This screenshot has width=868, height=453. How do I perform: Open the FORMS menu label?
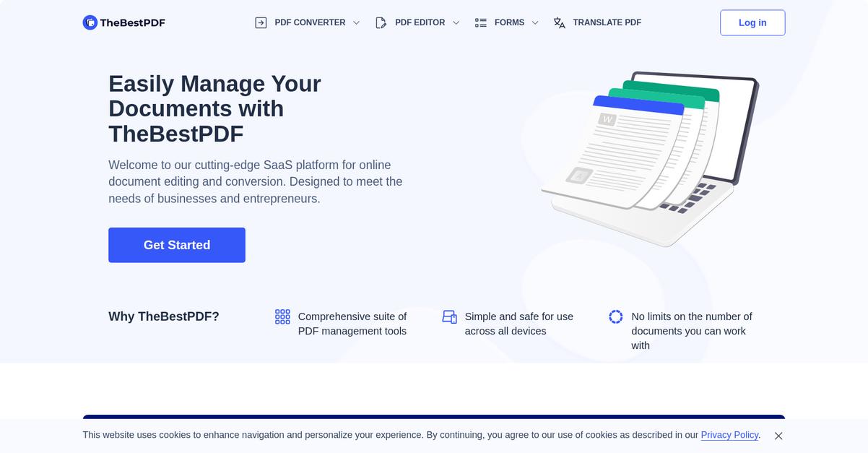click(x=509, y=22)
